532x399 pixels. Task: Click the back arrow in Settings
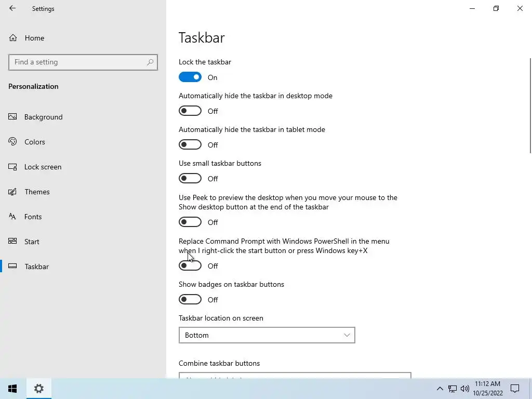click(x=12, y=8)
